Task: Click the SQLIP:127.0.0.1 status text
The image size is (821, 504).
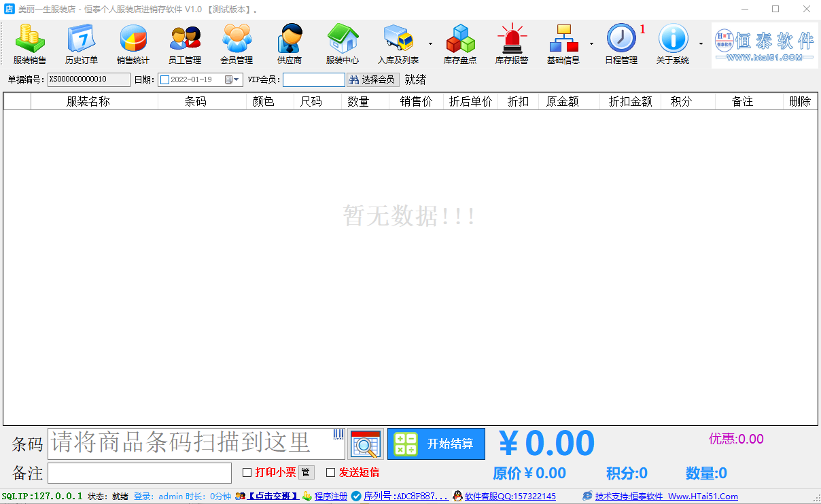Action: coord(42,497)
